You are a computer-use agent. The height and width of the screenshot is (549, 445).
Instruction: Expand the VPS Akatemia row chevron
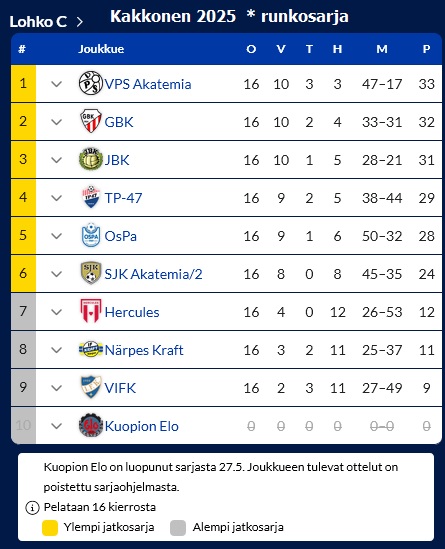click(56, 84)
